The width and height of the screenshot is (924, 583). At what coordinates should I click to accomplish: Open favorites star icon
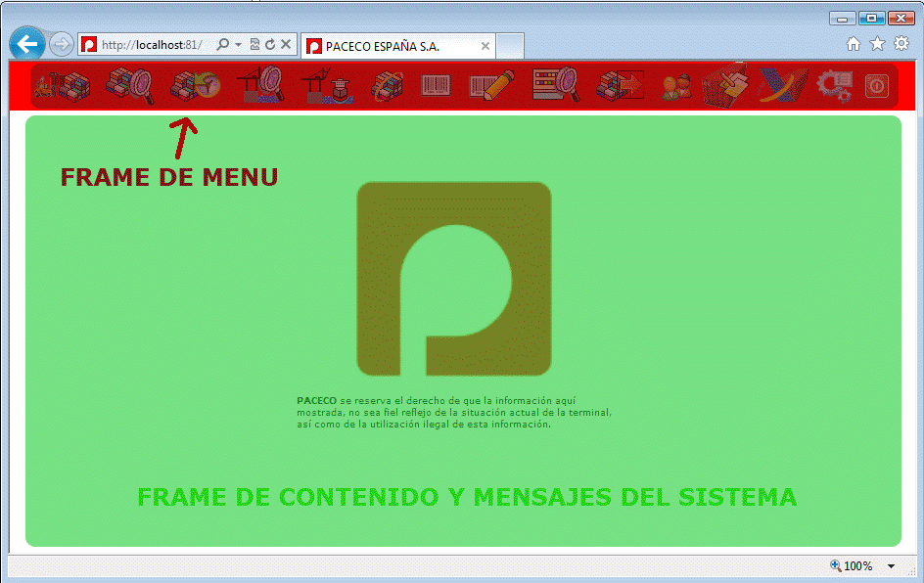[x=877, y=44]
